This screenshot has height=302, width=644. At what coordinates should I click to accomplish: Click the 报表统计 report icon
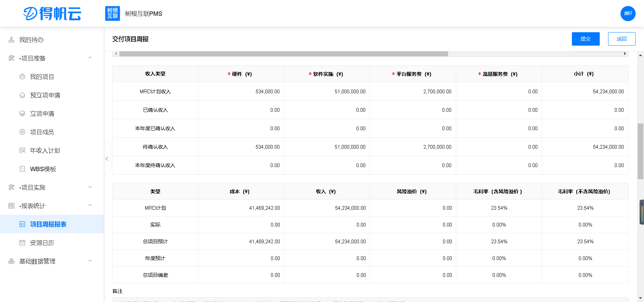click(11, 206)
